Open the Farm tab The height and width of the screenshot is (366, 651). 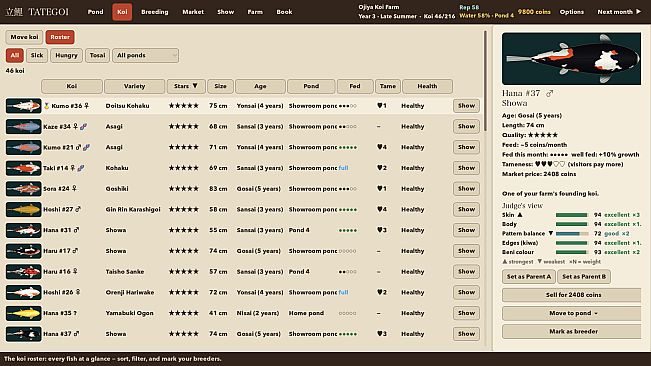click(x=255, y=12)
